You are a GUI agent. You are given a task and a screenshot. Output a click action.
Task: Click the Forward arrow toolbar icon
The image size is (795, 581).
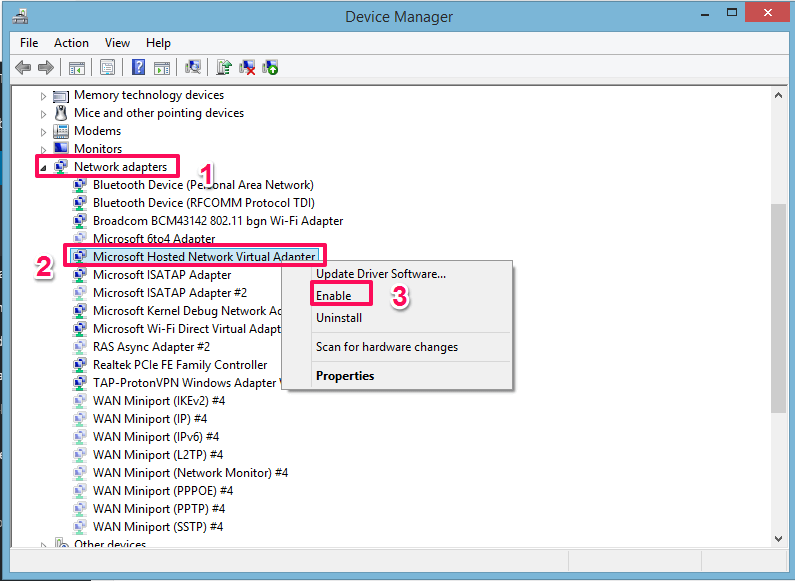click(x=46, y=67)
